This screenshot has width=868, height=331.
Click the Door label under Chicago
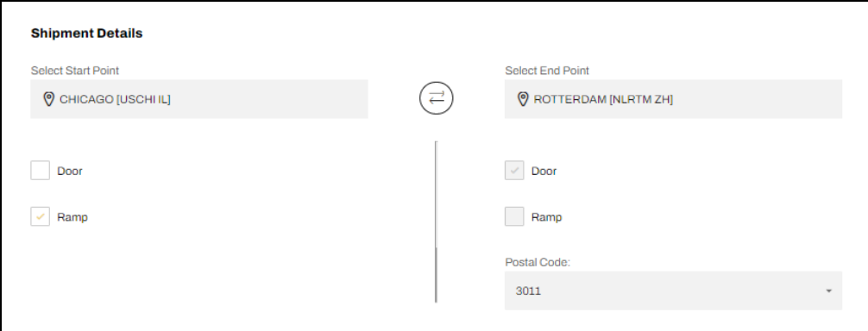coord(70,172)
